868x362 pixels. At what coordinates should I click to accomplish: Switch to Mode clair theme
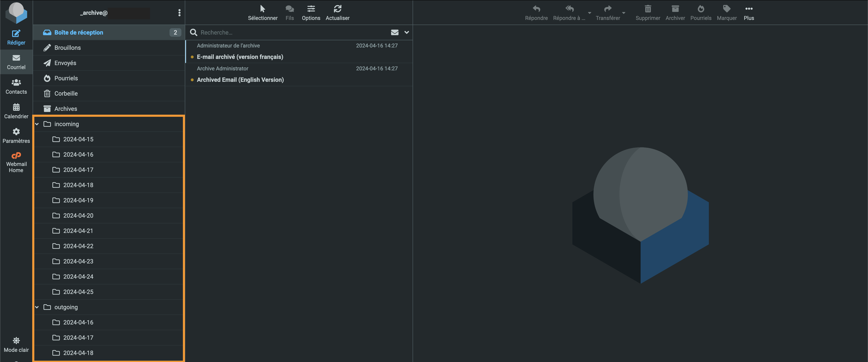(16, 345)
